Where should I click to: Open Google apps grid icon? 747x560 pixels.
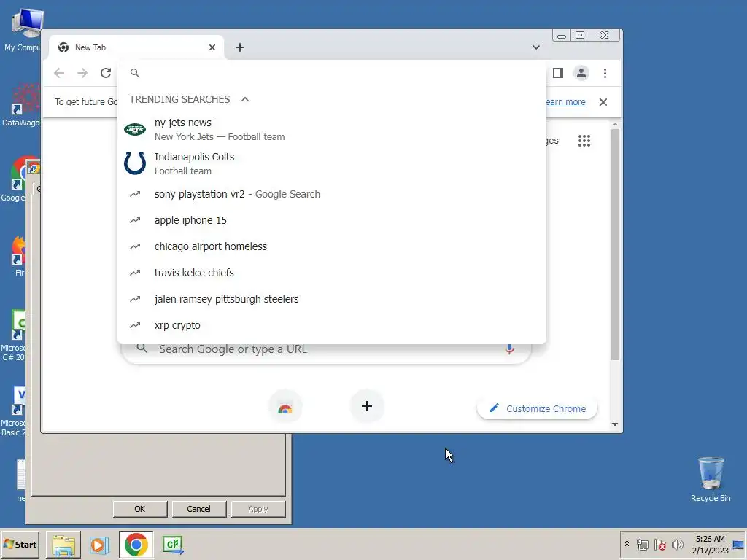(x=584, y=141)
